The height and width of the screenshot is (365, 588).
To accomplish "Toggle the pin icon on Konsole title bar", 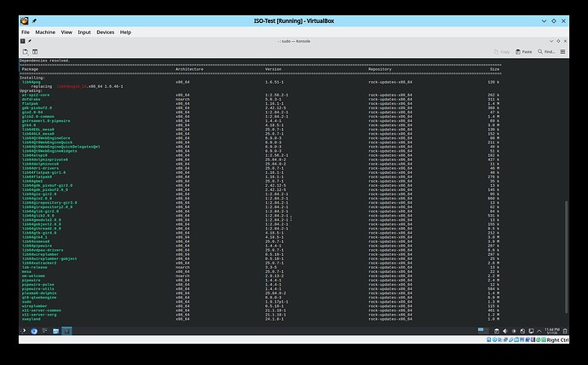I will (x=30, y=41).
